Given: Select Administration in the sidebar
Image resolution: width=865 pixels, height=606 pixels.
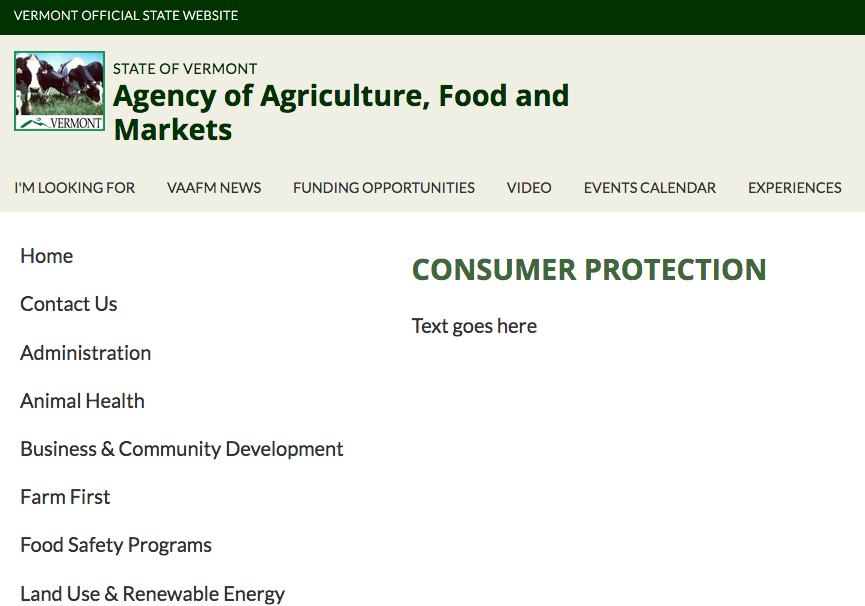Looking at the screenshot, I should pyautogui.click(x=86, y=353).
